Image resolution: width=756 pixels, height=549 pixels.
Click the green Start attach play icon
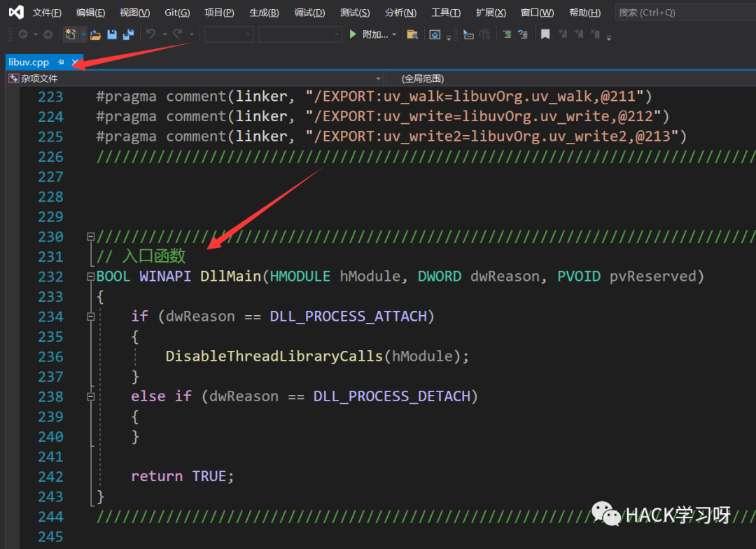[352, 34]
